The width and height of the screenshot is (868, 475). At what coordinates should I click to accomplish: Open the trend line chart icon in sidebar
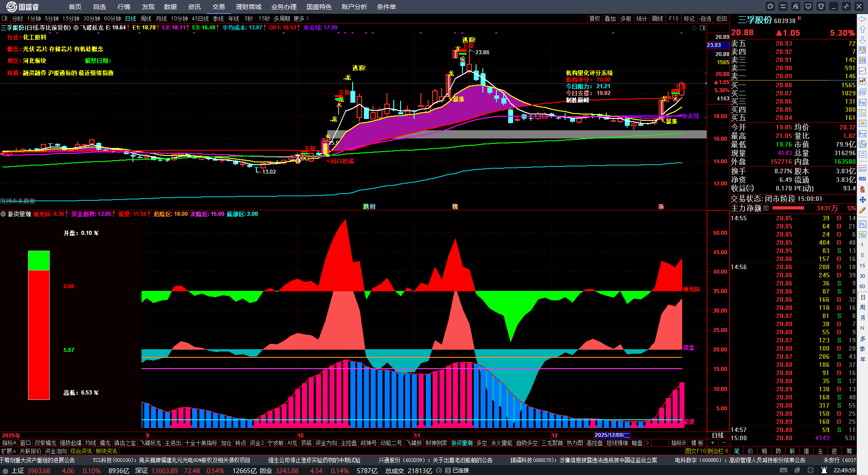click(863, 71)
